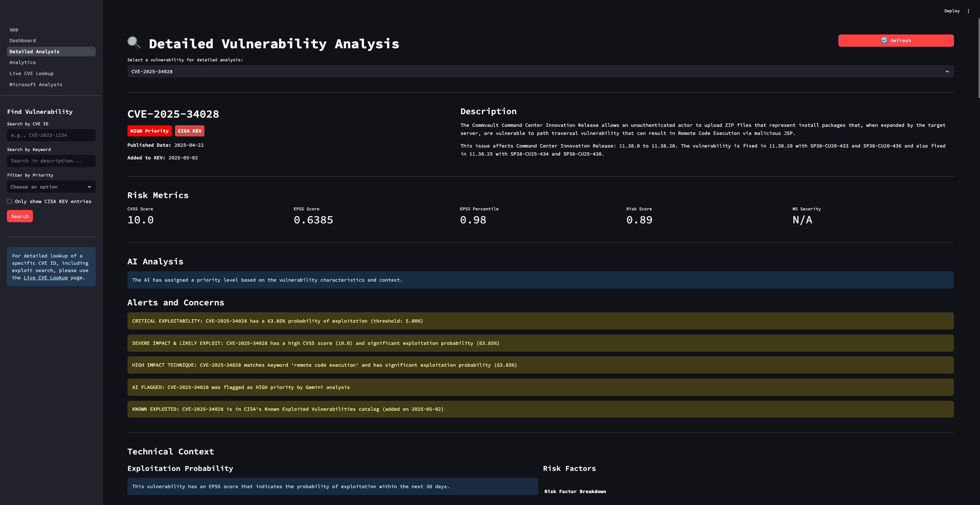
Task: Open Live CVE Lookup from sidebar navigation
Action: click(x=31, y=74)
